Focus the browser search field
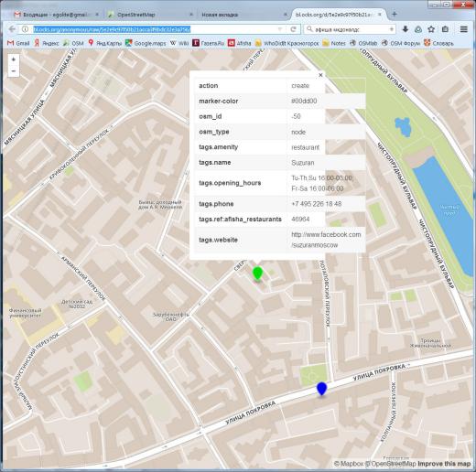Screen dimensions: 476x472 [x=352, y=29]
